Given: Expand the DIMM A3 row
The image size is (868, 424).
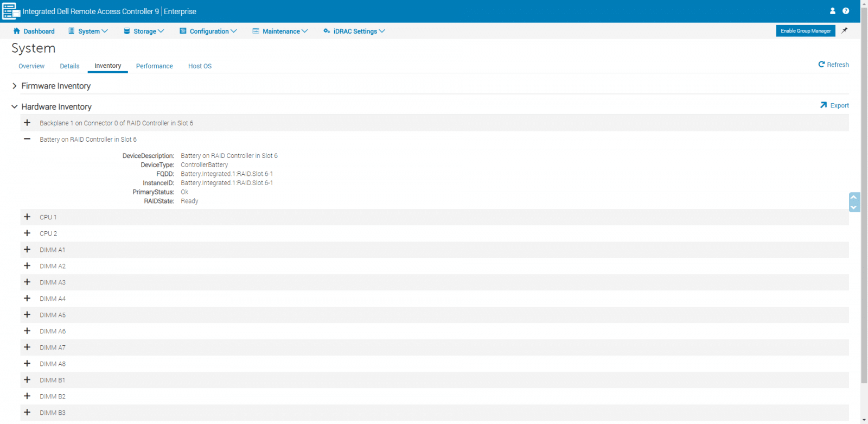Looking at the screenshot, I should tap(27, 282).
